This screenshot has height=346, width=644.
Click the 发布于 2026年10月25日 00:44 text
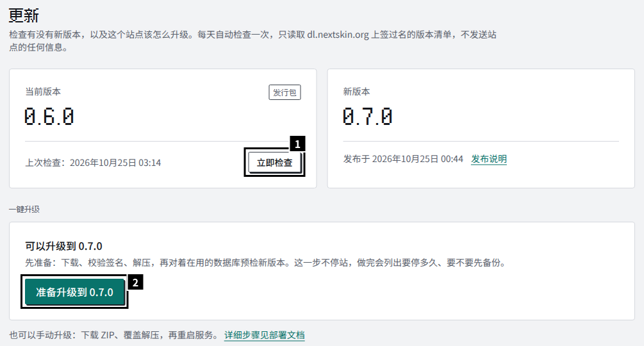tap(403, 159)
